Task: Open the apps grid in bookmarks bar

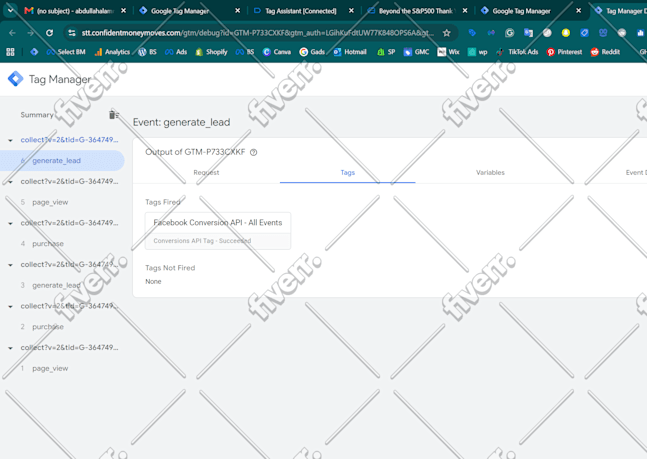Action: pos(10,52)
